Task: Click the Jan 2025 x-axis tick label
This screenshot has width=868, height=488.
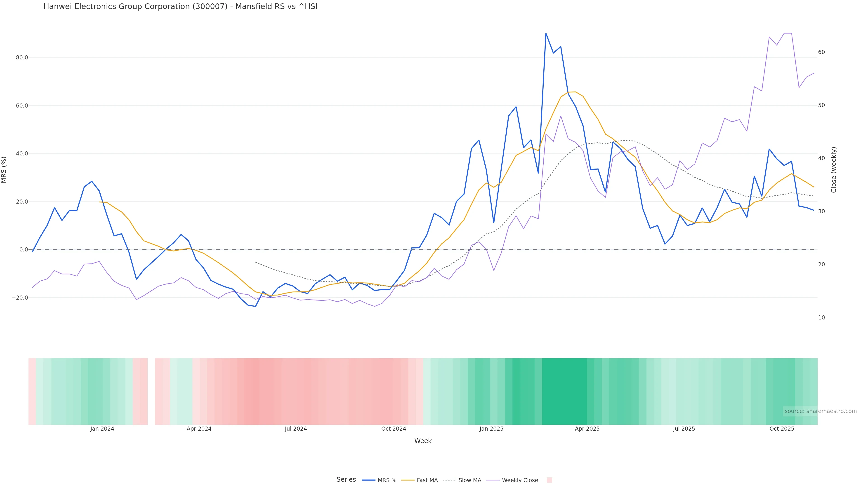Action: pyautogui.click(x=491, y=429)
